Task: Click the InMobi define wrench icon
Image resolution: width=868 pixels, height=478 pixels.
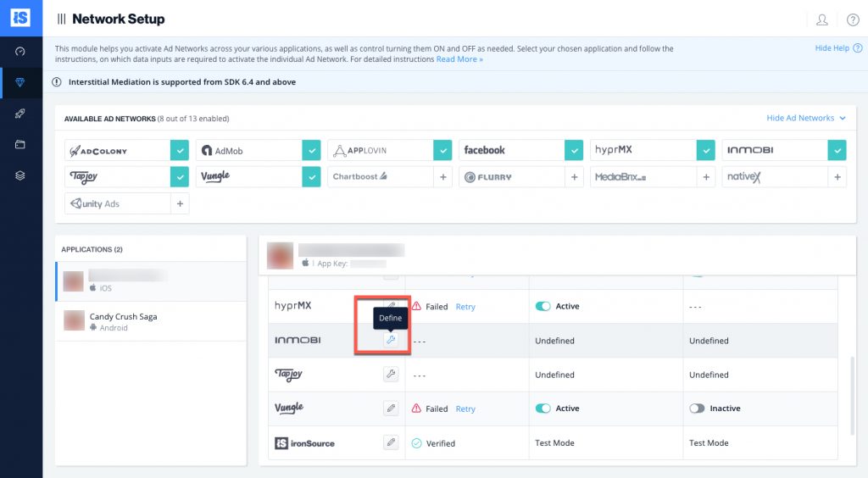Action: pyautogui.click(x=391, y=340)
